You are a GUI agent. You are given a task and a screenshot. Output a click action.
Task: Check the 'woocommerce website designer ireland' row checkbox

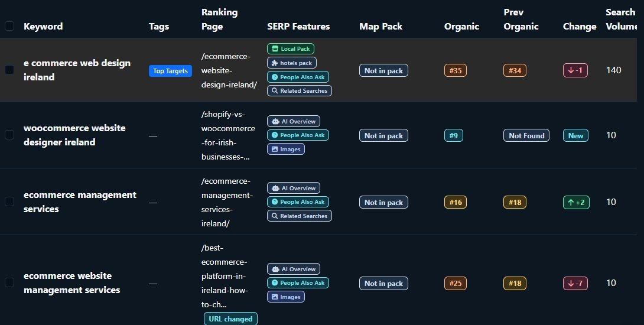click(x=9, y=135)
